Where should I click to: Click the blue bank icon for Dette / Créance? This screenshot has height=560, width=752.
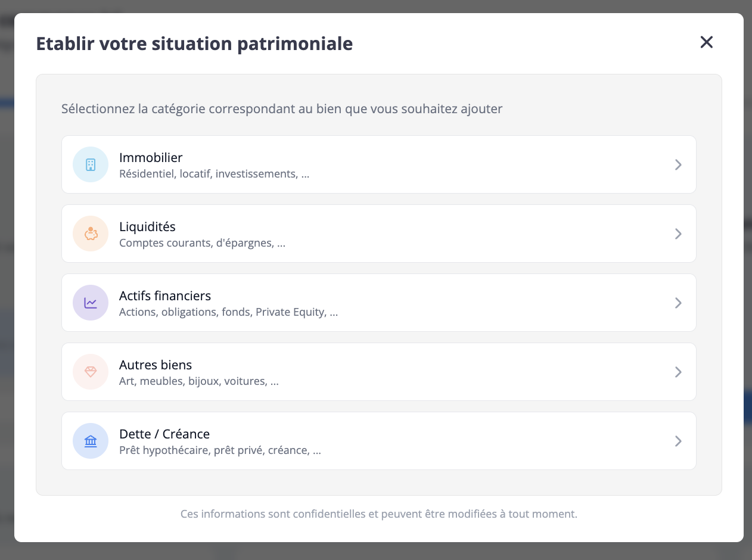pyautogui.click(x=91, y=441)
